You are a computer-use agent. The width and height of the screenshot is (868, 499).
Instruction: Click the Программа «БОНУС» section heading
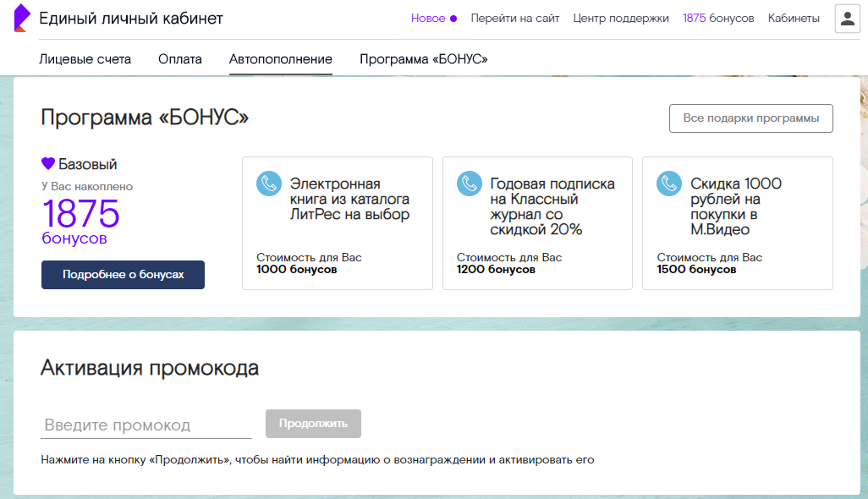coord(145,118)
